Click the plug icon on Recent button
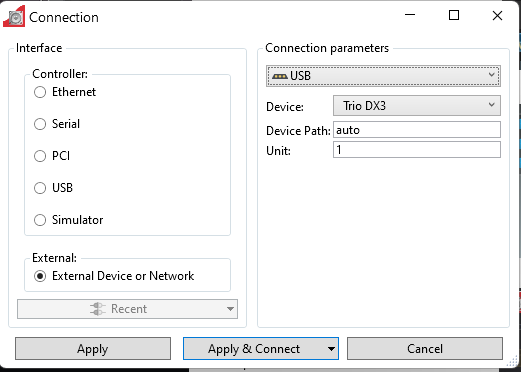Viewport: 521px width, 372px height. click(x=98, y=309)
